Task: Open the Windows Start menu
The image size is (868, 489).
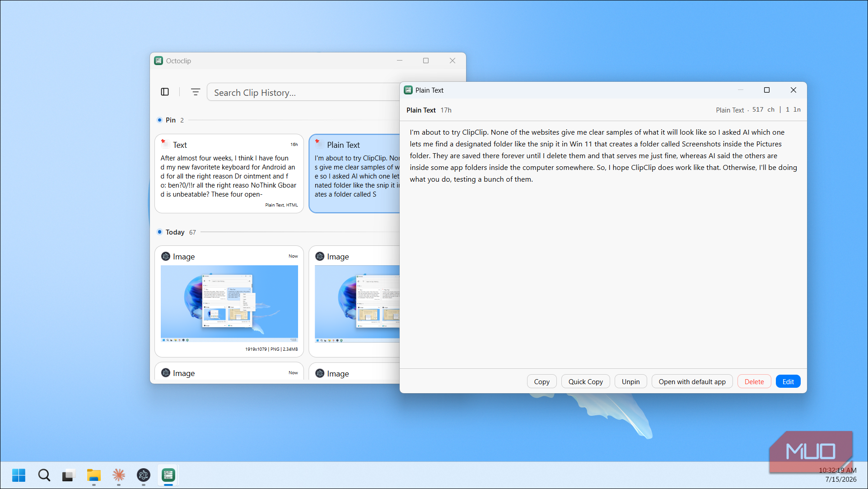Action: point(19,475)
